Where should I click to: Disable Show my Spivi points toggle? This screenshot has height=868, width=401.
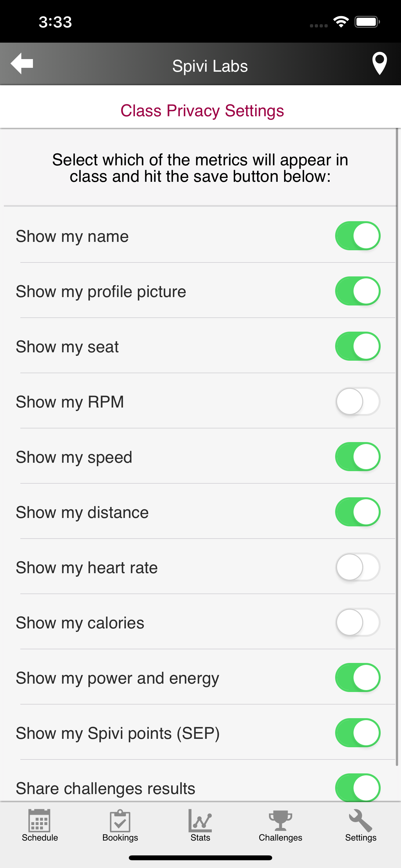click(x=357, y=733)
